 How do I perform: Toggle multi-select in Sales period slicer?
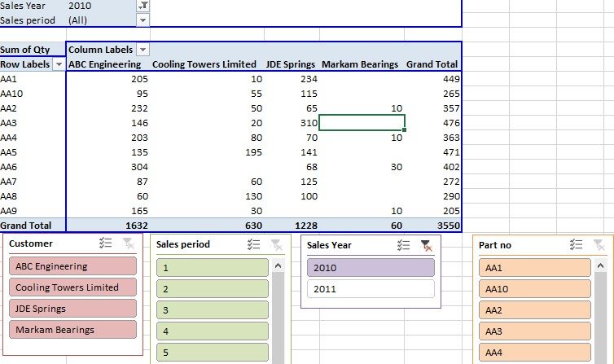pos(253,244)
